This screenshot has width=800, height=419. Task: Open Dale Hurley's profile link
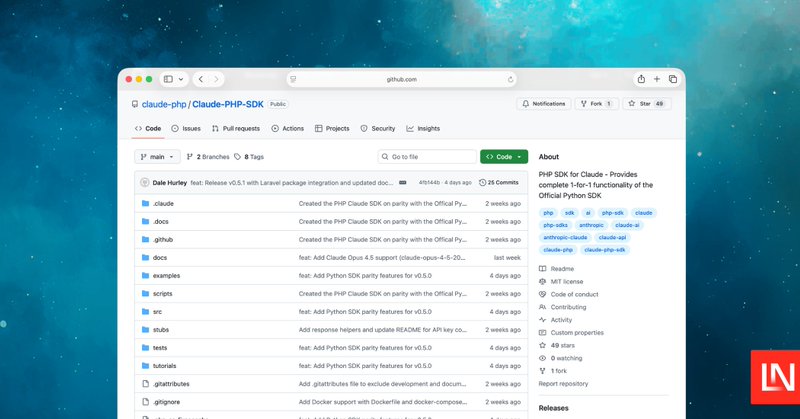point(169,183)
